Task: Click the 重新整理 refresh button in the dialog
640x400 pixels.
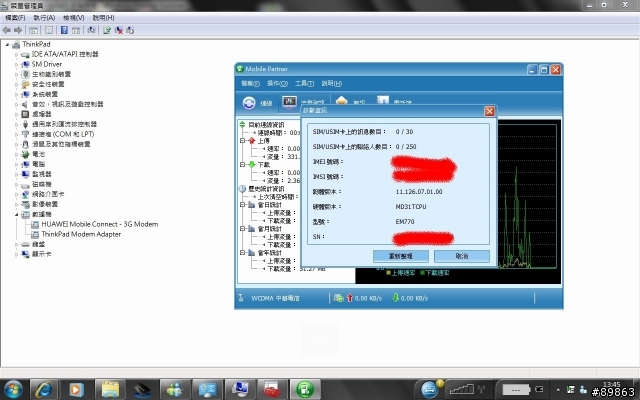Action: pyautogui.click(x=401, y=256)
